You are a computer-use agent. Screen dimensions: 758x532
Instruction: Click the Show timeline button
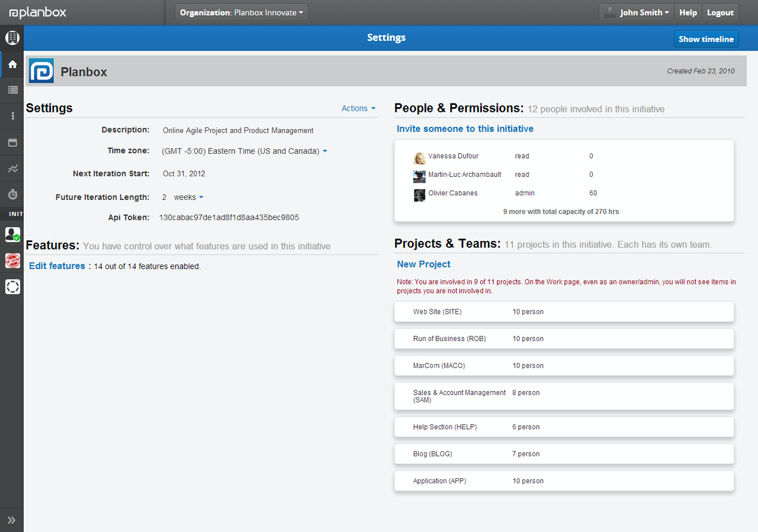(x=706, y=39)
